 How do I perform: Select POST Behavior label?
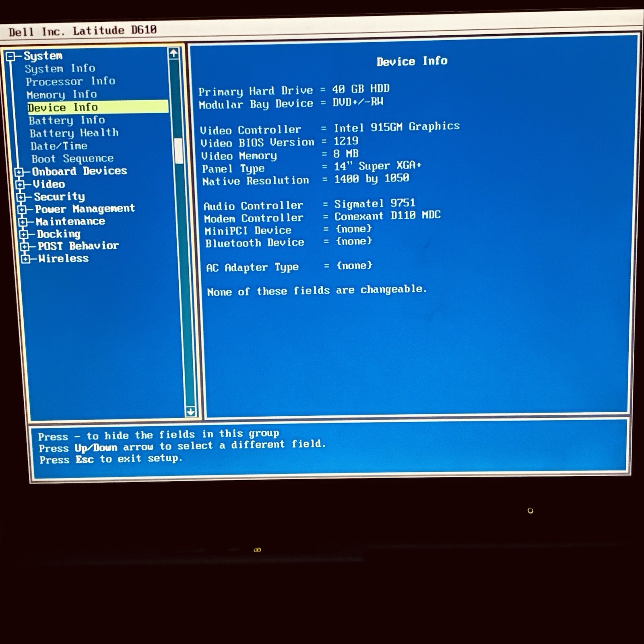click(78, 246)
